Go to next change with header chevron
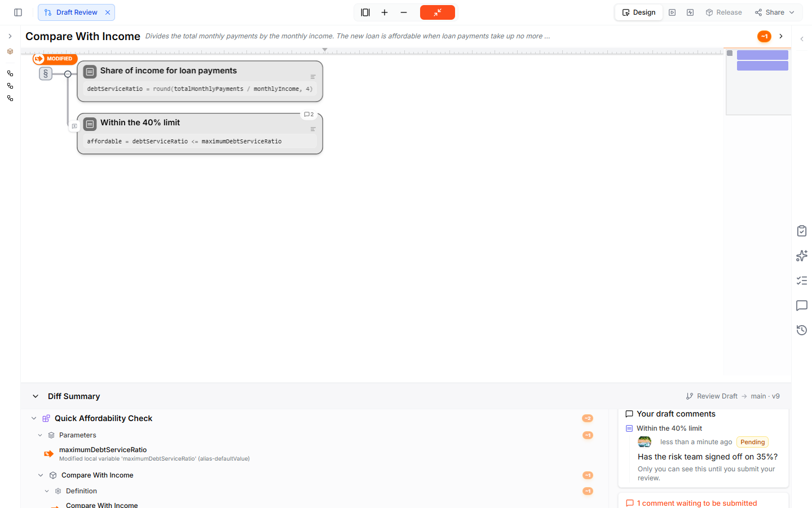The image size is (812, 508). [781, 36]
